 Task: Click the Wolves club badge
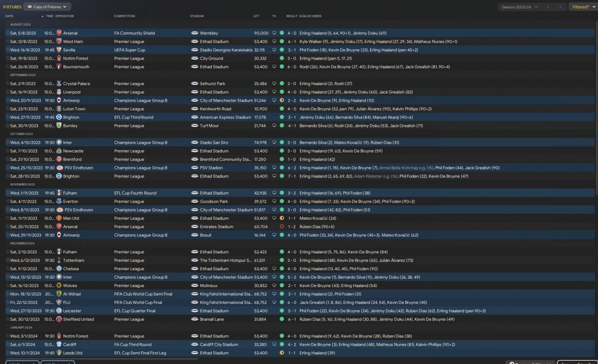tap(59, 286)
